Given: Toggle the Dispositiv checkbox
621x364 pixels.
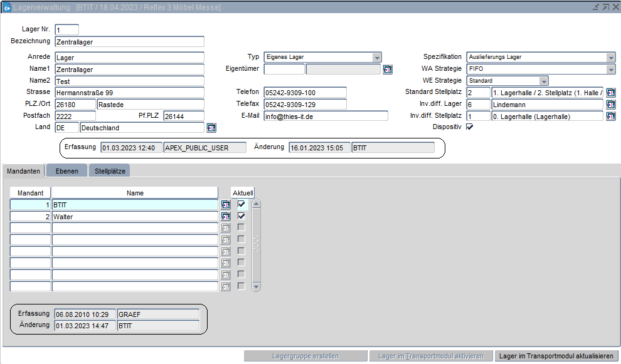Looking at the screenshot, I should (470, 127).
